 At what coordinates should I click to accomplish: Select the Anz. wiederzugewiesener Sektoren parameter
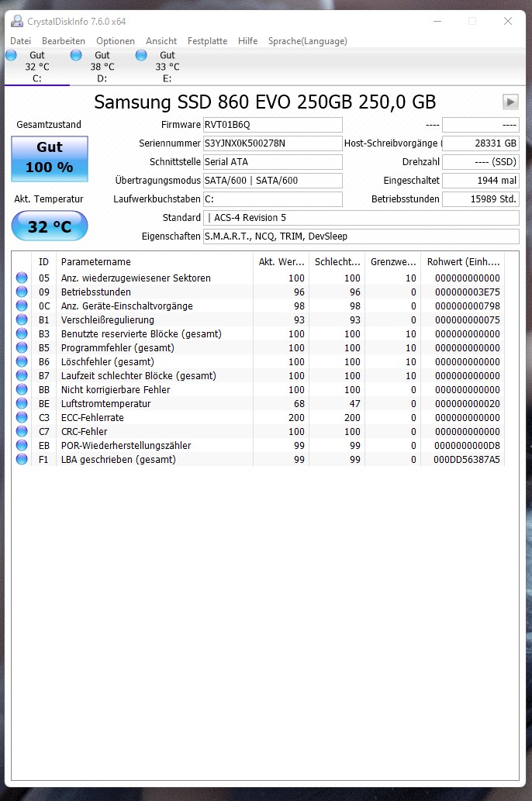tap(136, 278)
